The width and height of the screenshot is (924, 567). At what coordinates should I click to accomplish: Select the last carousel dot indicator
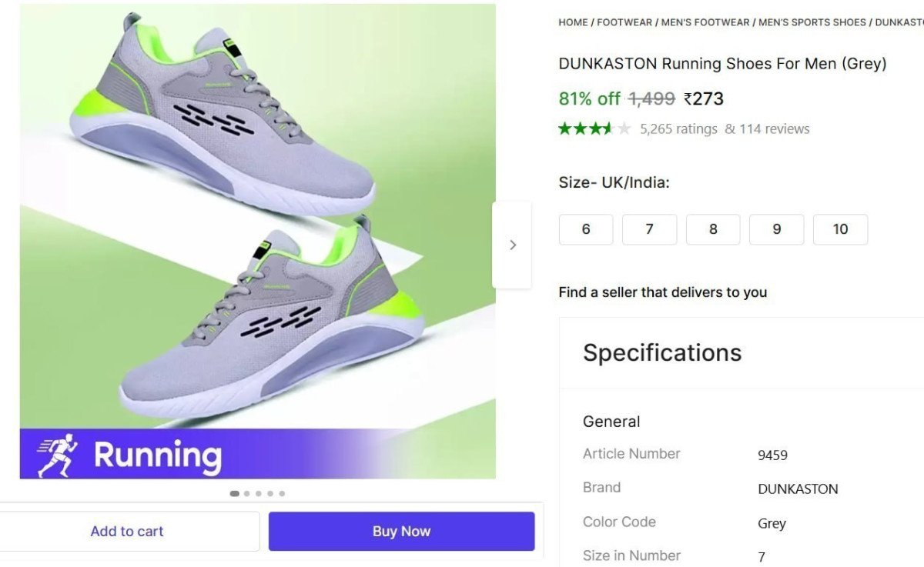283,494
